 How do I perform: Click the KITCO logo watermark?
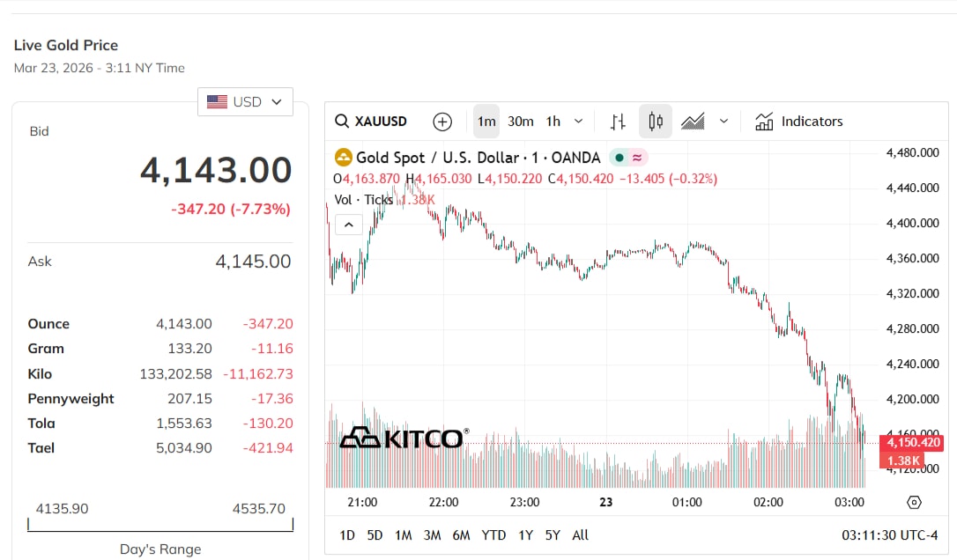pos(404,436)
